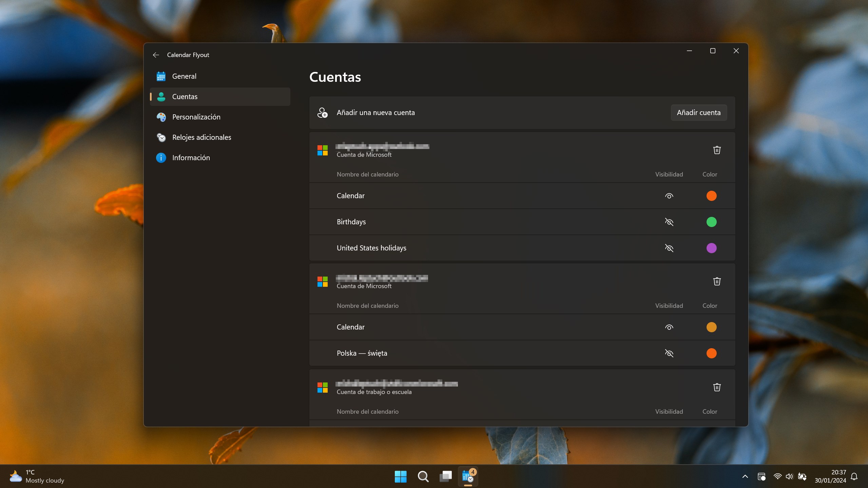Click the Calendar Flyout taskbar icon
868x488 pixels.
[468, 476]
